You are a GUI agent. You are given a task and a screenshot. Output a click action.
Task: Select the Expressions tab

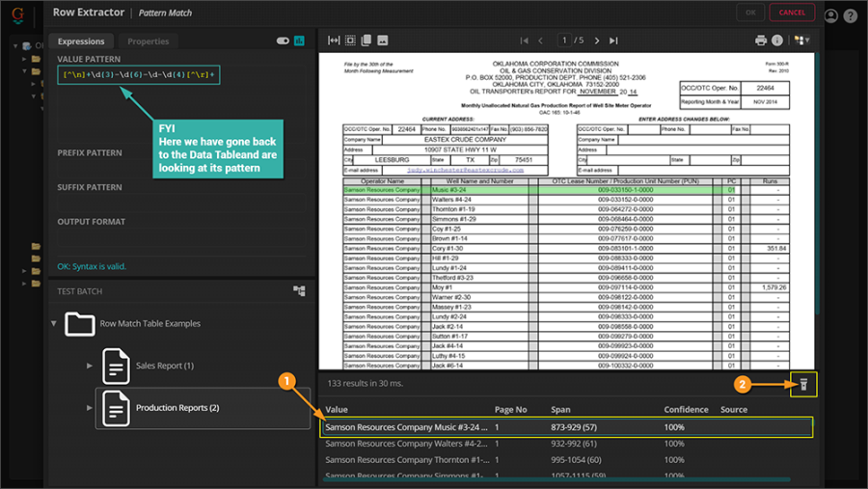[81, 41]
